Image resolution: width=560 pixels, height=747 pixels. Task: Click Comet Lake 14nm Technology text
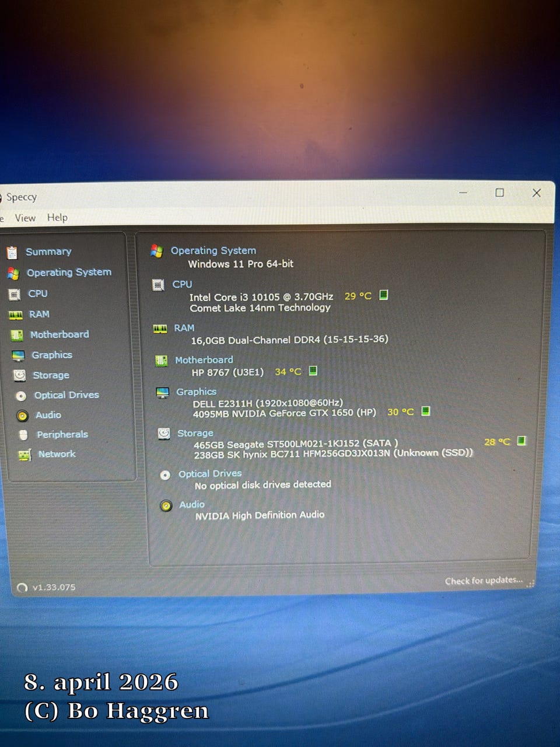pyautogui.click(x=260, y=308)
